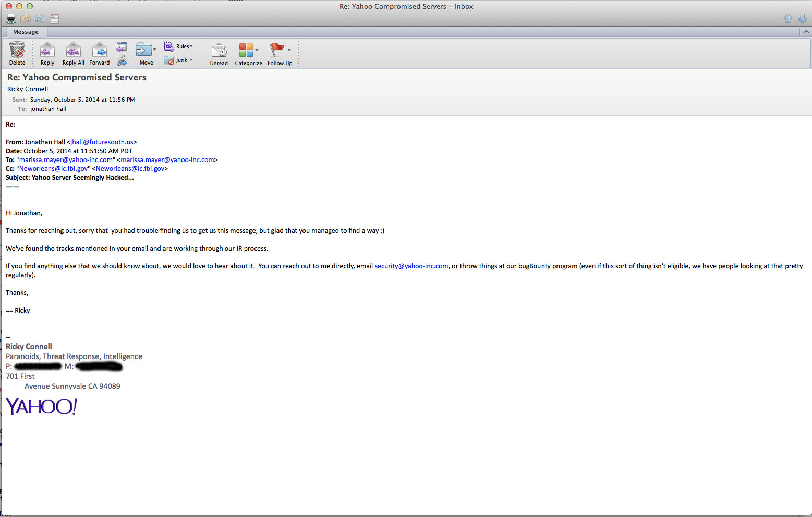
Task: Delete this message with the trash icon
Action: (17, 50)
